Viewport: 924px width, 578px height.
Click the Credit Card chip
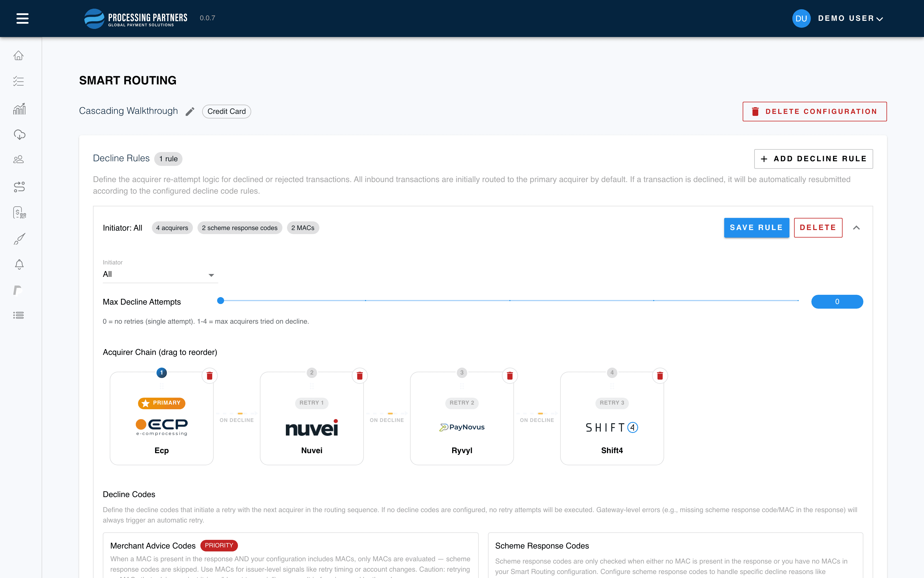tap(226, 112)
